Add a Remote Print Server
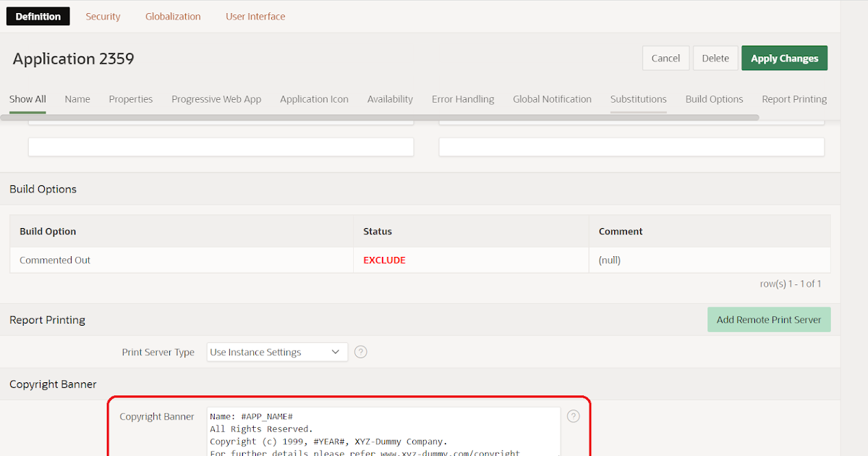Screen dimensions: 868x456 pos(769,319)
